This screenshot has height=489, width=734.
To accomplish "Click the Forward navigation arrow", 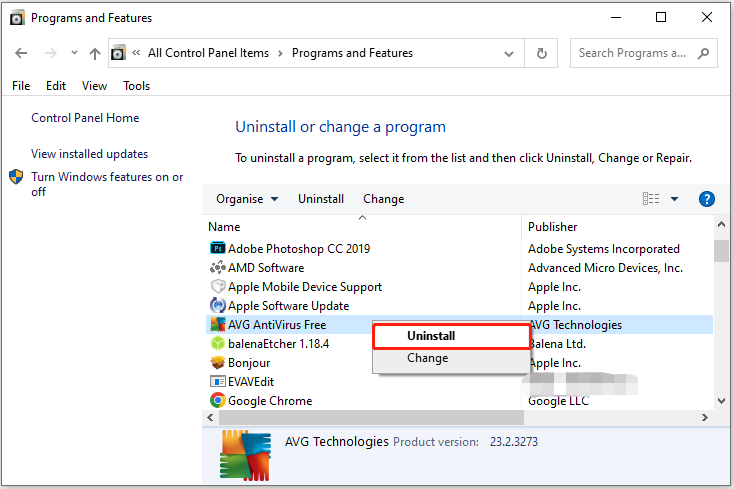I will [51, 53].
